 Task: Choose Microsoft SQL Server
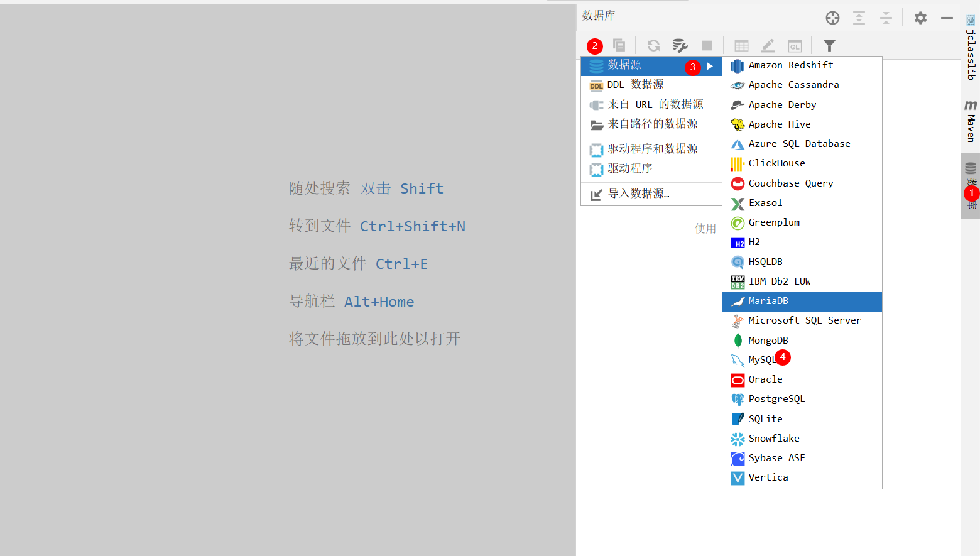(802, 320)
